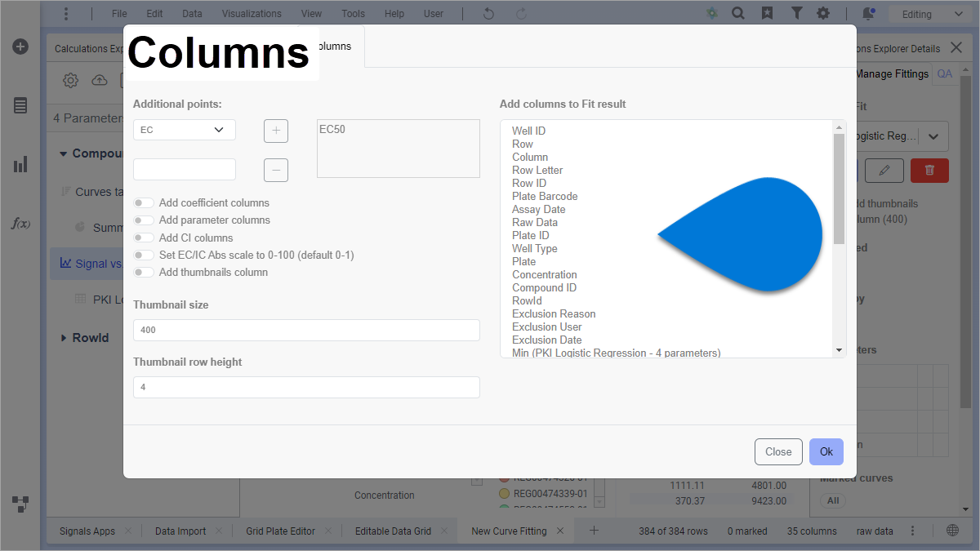Click 35 columns in status bar
The width and height of the screenshot is (980, 551).
click(x=812, y=531)
